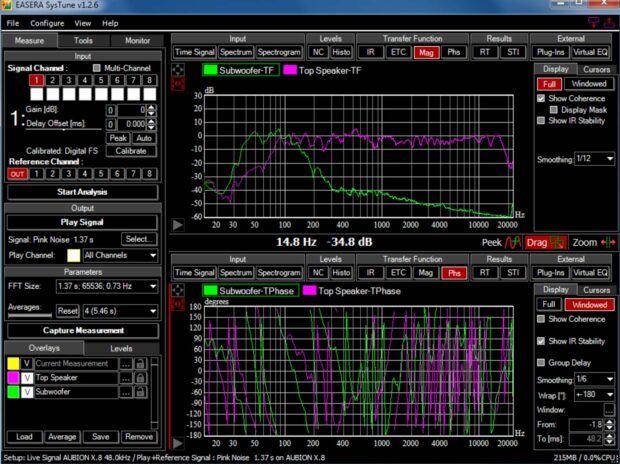Toggle Show Coherence in lower Display panel

tap(541, 319)
